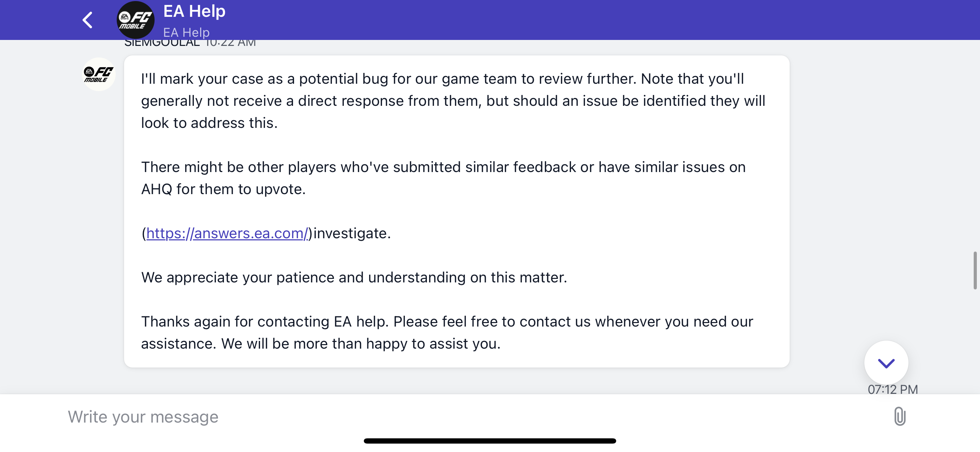Tap the agent's FC Mobile avatar beside message
This screenshot has width=980, height=452.
pyautogui.click(x=99, y=74)
